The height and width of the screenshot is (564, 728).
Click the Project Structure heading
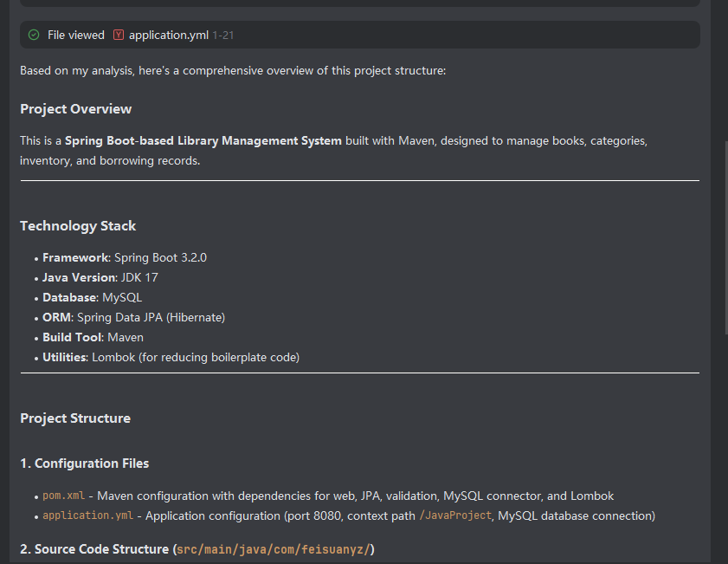(75, 418)
